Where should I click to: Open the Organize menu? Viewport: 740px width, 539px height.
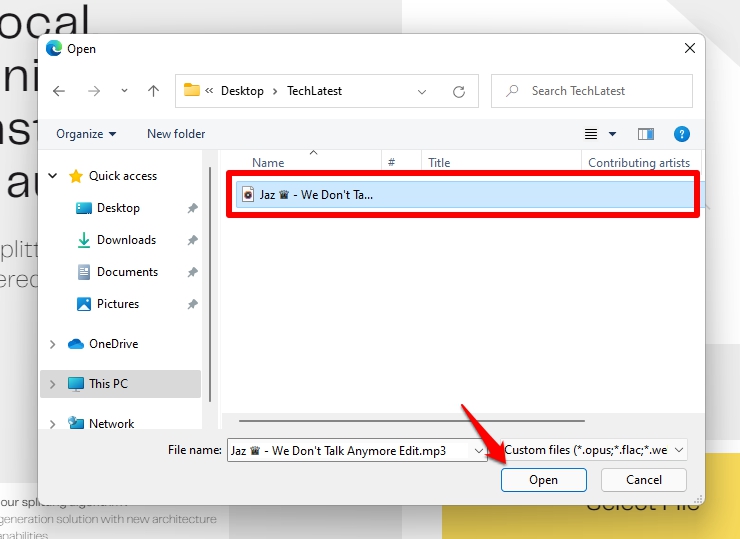tap(86, 134)
